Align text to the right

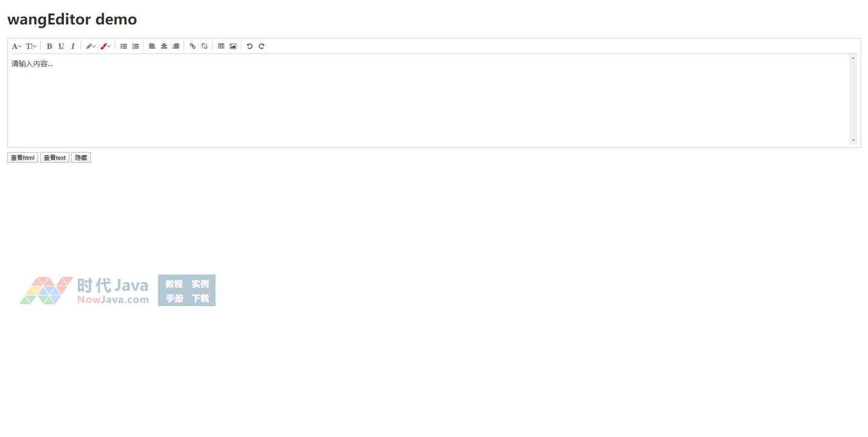click(x=176, y=46)
